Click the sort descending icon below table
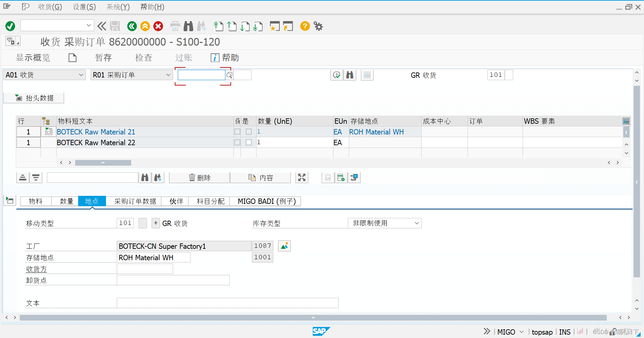The height and width of the screenshot is (338, 644). click(36, 178)
